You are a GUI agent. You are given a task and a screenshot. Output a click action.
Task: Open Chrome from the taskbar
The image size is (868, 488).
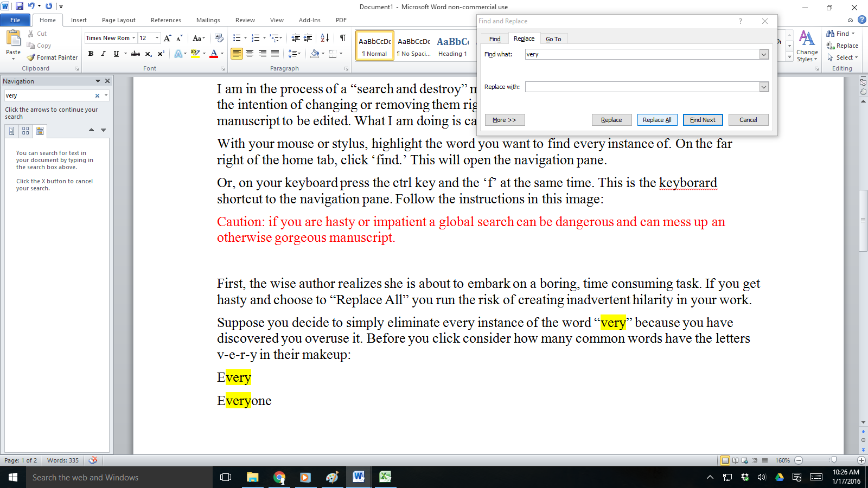[x=279, y=477]
